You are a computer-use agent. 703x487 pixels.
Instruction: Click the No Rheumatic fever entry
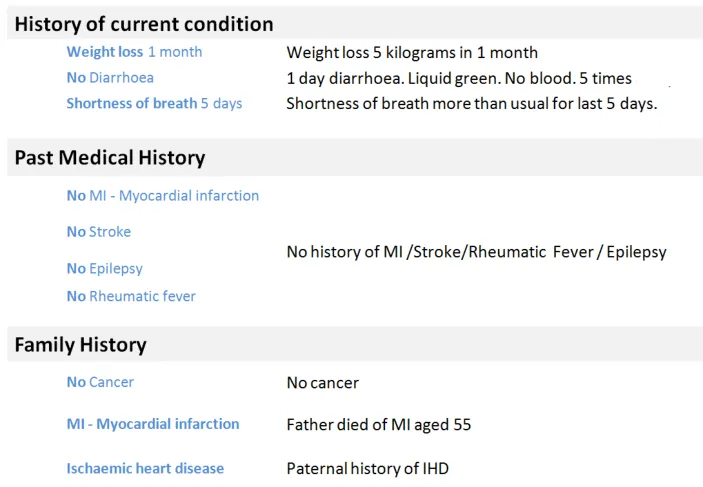[x=131, y=296]
